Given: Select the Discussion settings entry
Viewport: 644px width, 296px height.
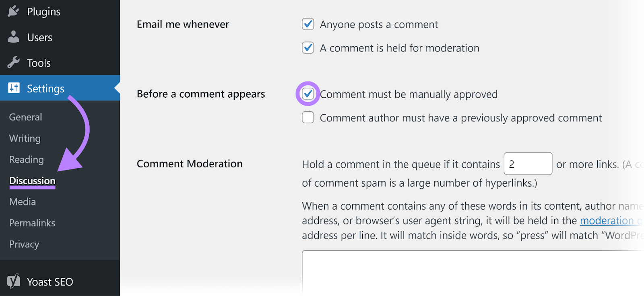Looking at the screenshot, I should tap(32, 181).
